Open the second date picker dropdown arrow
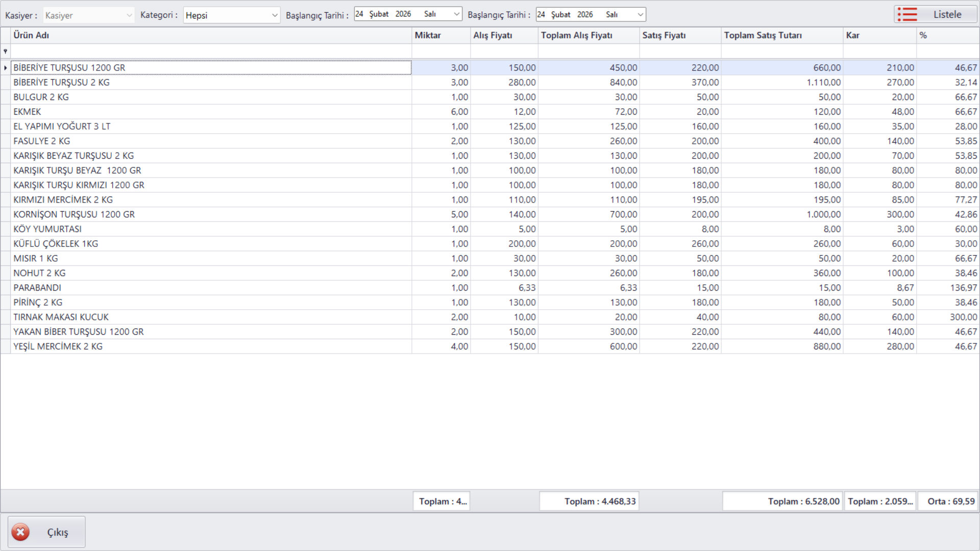This screenshot has height=551, width=980. [x=640, y=14]
